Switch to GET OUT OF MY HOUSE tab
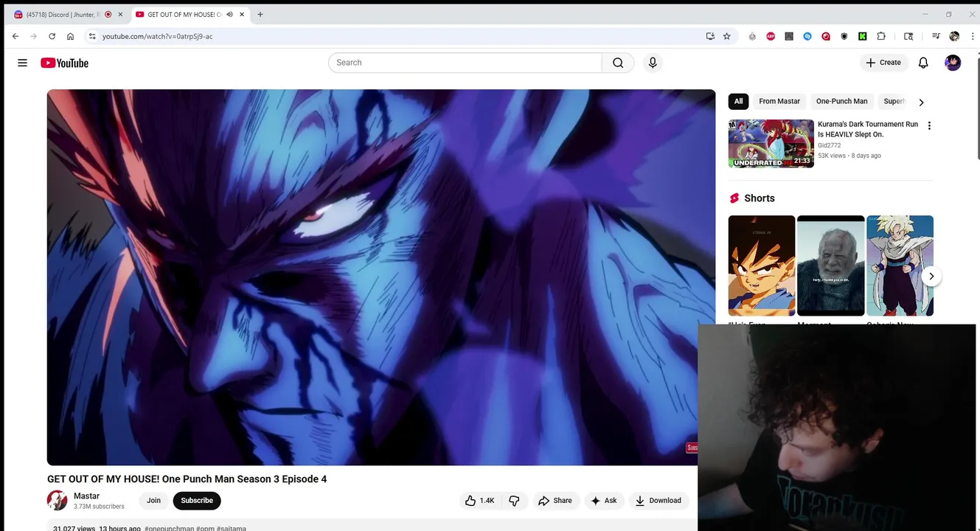980x531 pixels. coord(184,14)
